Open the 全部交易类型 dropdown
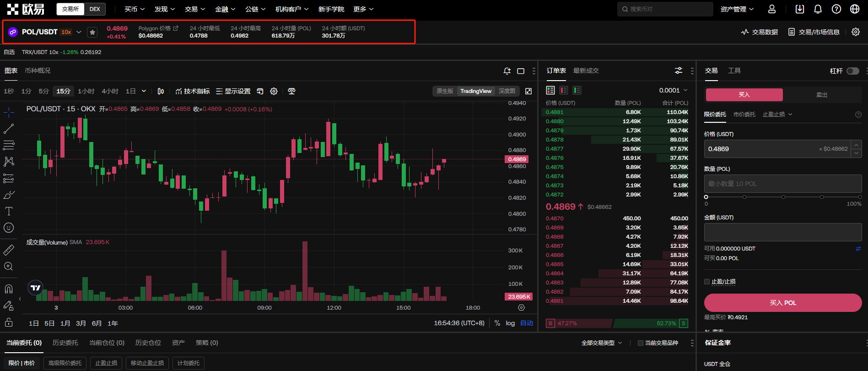 pyautogui.click(x=601, y=343)
